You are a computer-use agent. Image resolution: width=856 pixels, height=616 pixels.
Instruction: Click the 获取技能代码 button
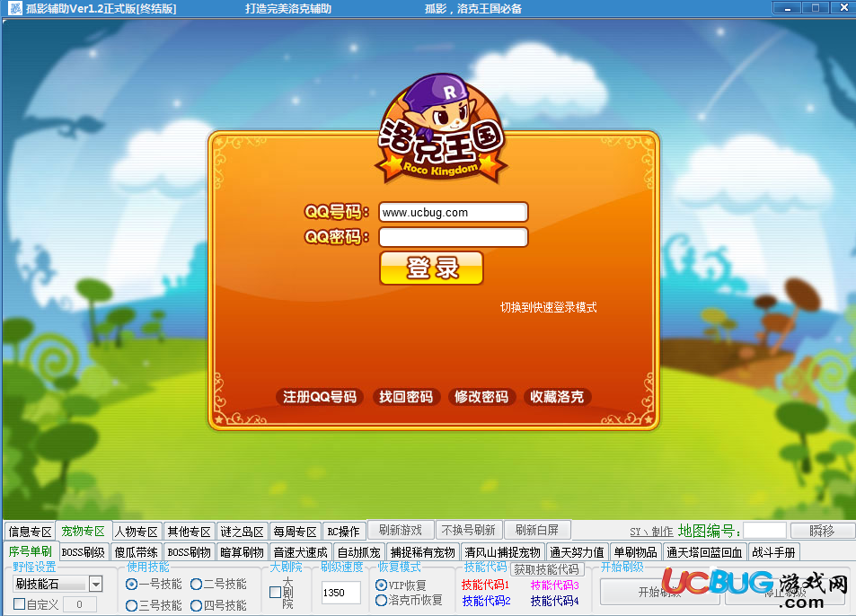point(546,569)
